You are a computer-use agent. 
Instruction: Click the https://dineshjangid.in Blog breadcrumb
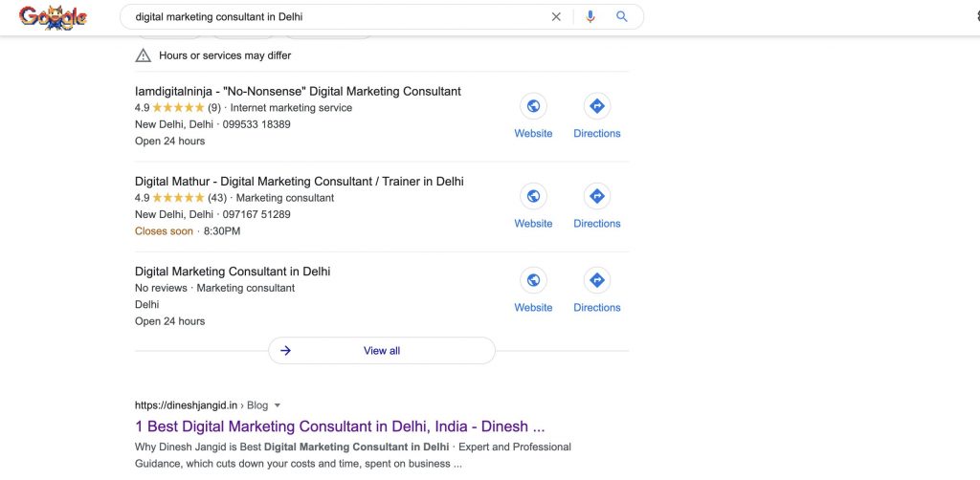coord(201,405)
